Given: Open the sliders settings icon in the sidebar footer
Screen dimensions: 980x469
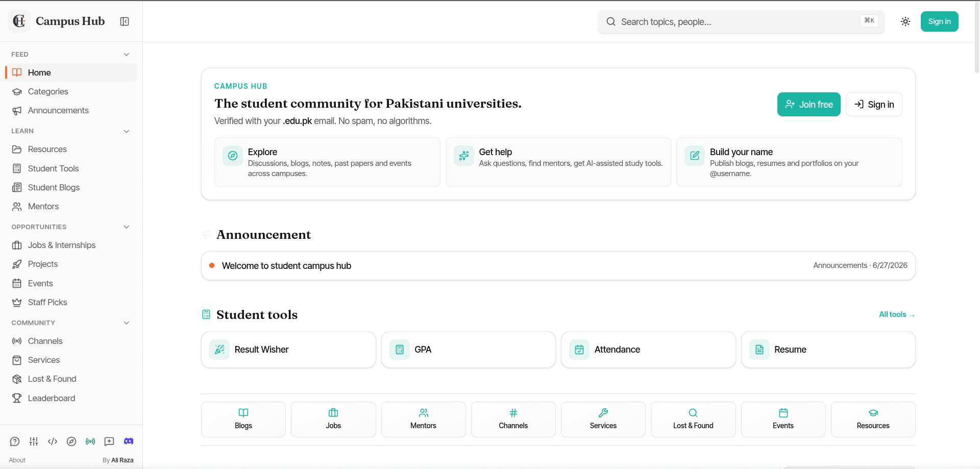Looking at the screenshot, I should pyautogui.click(x=34, y=441).
